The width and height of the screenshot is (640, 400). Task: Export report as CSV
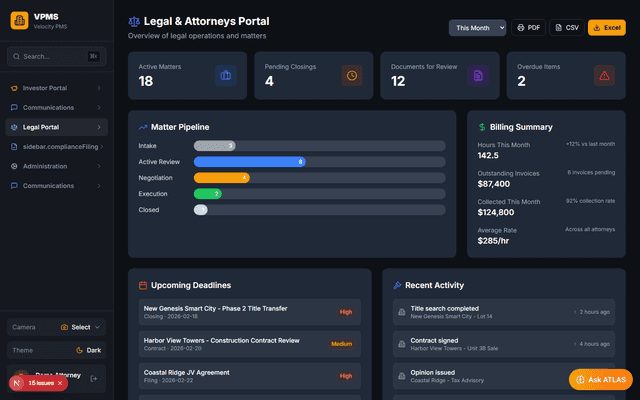pos(567,28)
